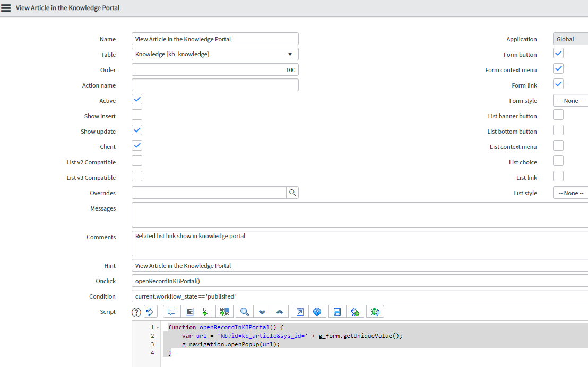Open the Table dropdown
Image resolution: width=588 pixels, height=367 pixels.
290,54
